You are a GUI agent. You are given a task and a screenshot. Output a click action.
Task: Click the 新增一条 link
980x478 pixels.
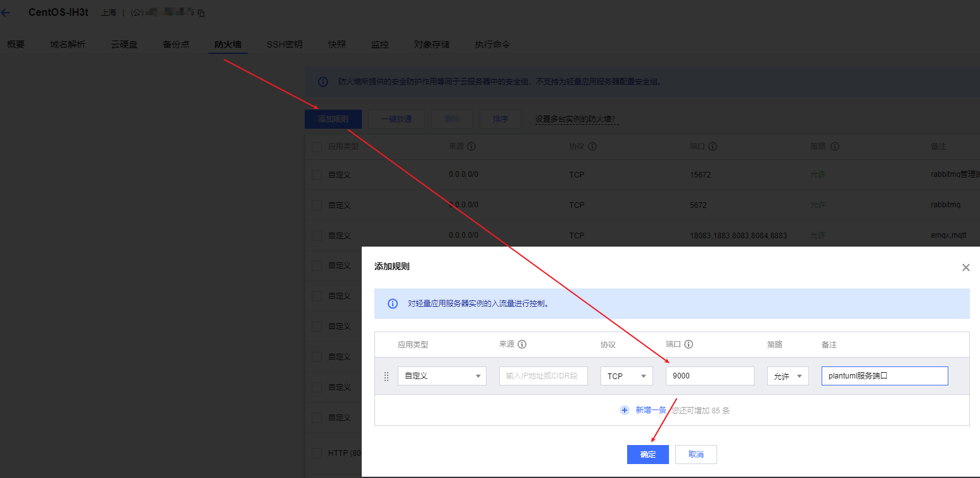651,410
